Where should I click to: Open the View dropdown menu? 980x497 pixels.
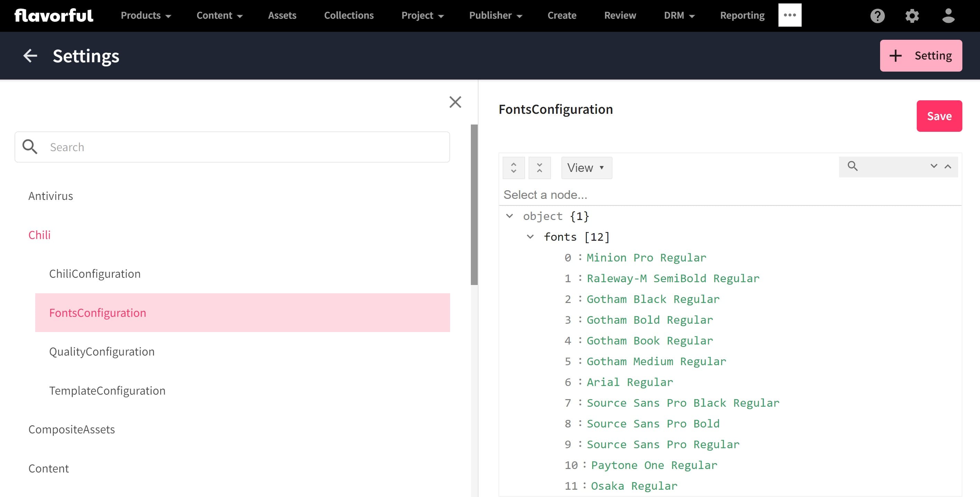click(585, 167)
